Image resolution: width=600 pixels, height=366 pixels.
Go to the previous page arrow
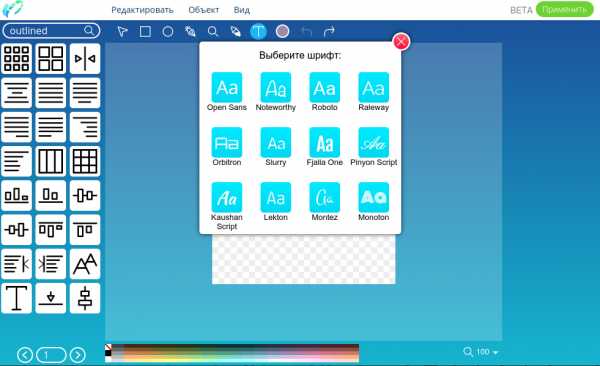25,355
